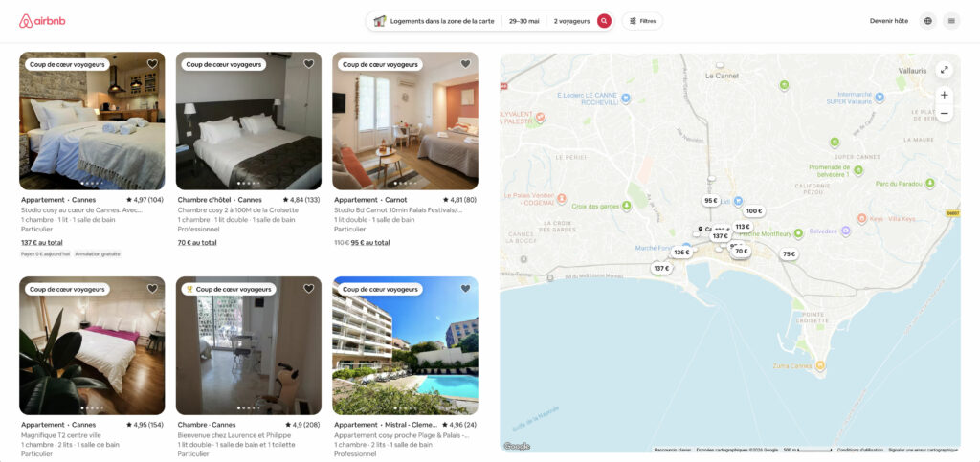Image resolution: width=980 pixels, height=462 pixels.
Task: Open the hamburger account menu
Action: (x=951, y=21)
